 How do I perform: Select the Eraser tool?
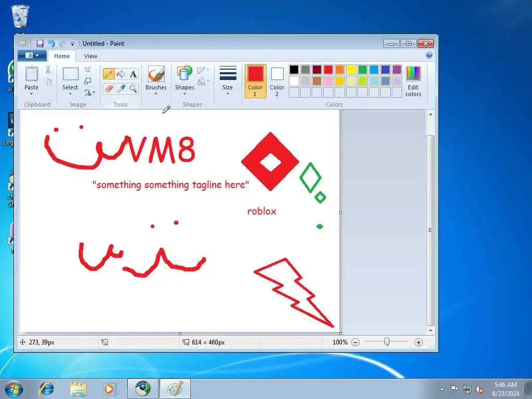[109, 88]
